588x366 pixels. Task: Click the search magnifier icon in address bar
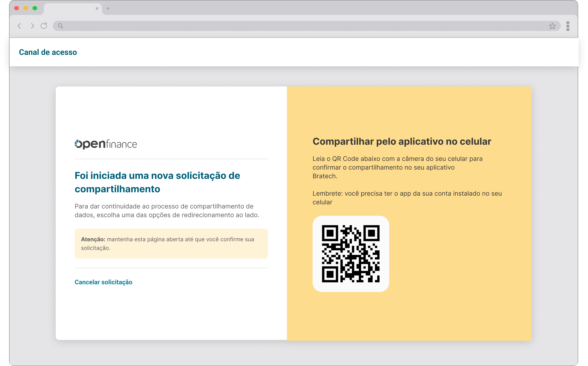coord(61,26)
